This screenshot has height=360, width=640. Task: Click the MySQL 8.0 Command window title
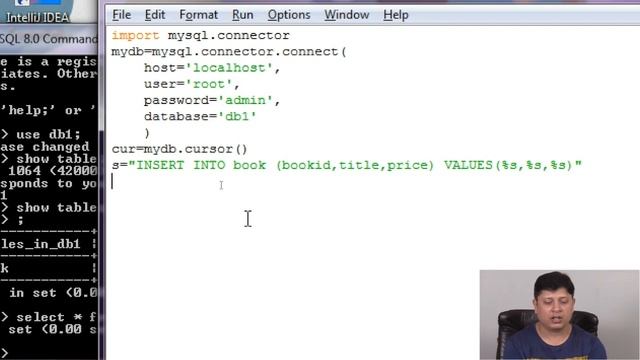tap(49, 39)
